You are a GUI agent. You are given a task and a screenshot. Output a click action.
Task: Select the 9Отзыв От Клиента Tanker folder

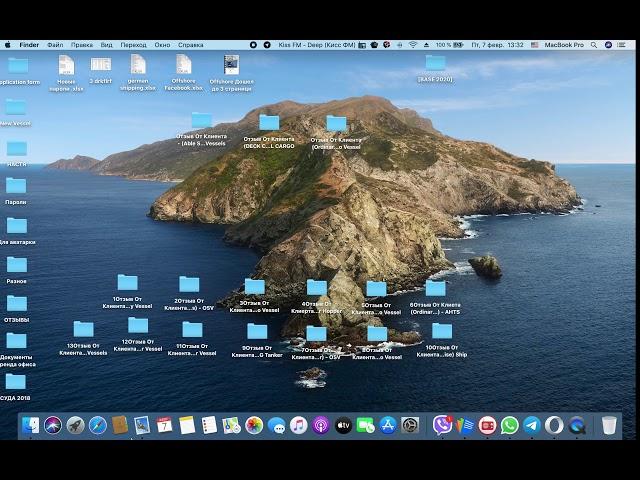tap(257, 340)
